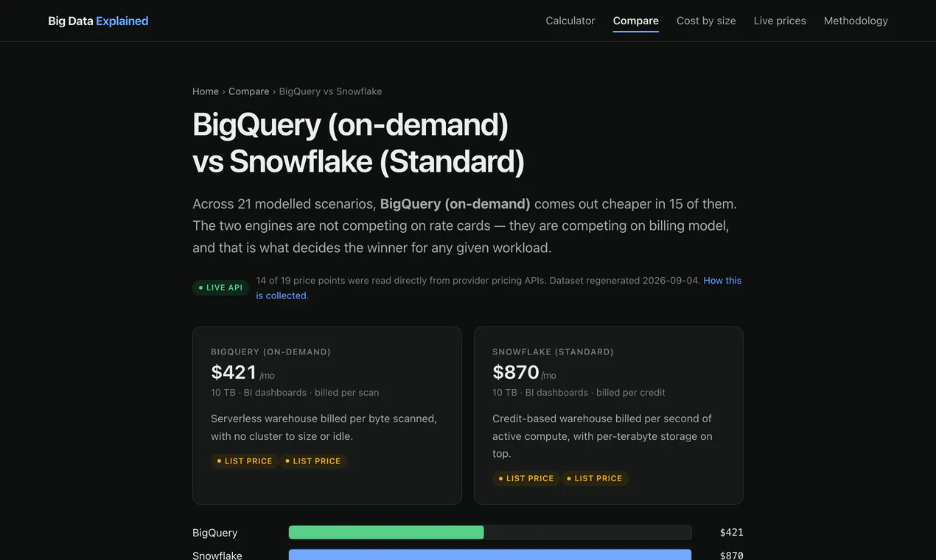Open the 'How this is collected' link
This screenshot has width=936, height=560.
722,281
